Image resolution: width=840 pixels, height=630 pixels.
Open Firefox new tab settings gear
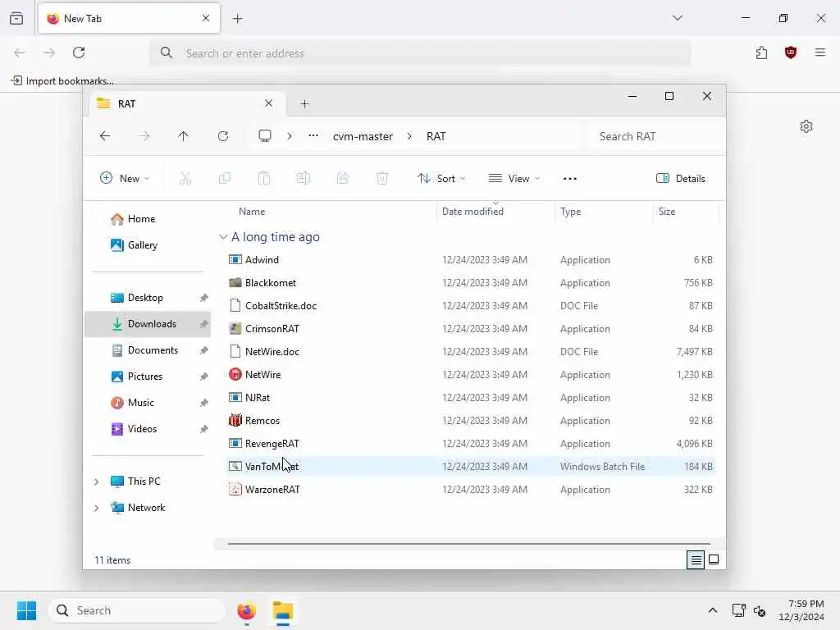click(806, 126)
